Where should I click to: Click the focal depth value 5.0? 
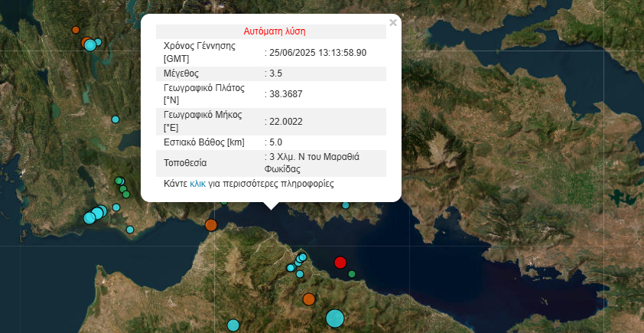pos(274,142)
